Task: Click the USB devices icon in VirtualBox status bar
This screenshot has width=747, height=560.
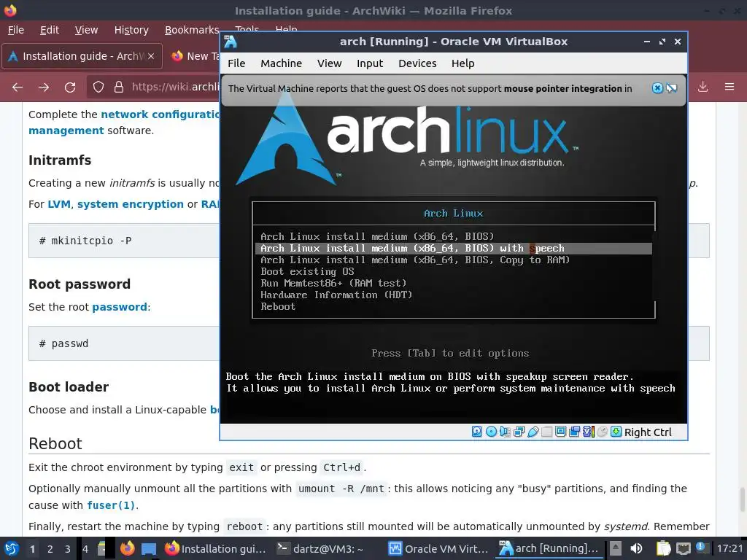Action: 533,432
